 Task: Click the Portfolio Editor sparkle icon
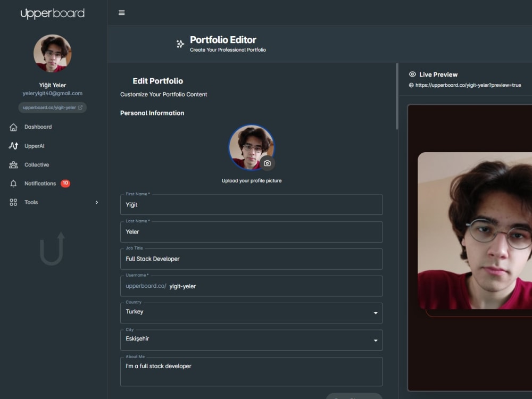tap(180, 44)
